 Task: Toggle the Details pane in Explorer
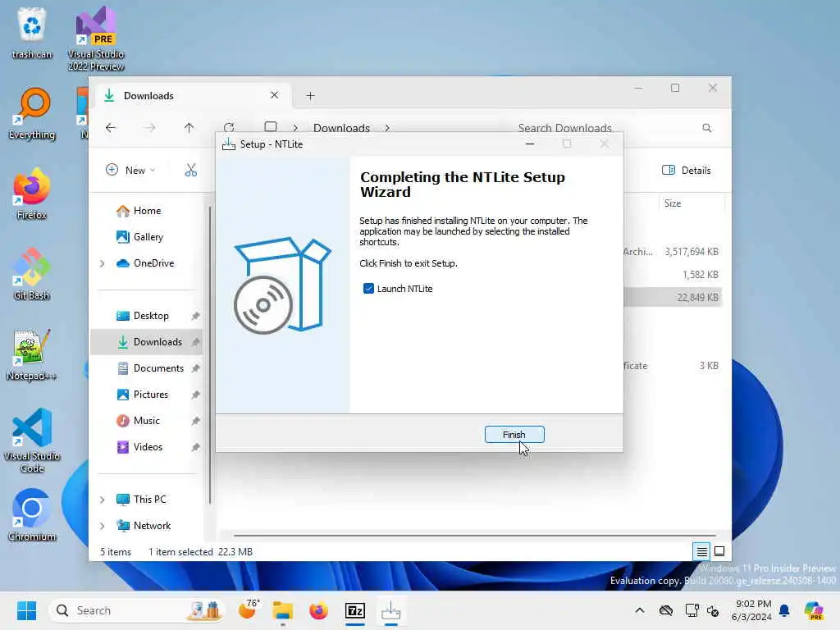point(687,171)
